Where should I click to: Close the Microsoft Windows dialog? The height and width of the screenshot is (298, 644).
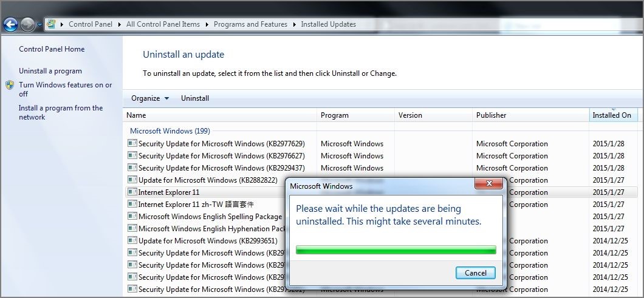click(488, 183)
